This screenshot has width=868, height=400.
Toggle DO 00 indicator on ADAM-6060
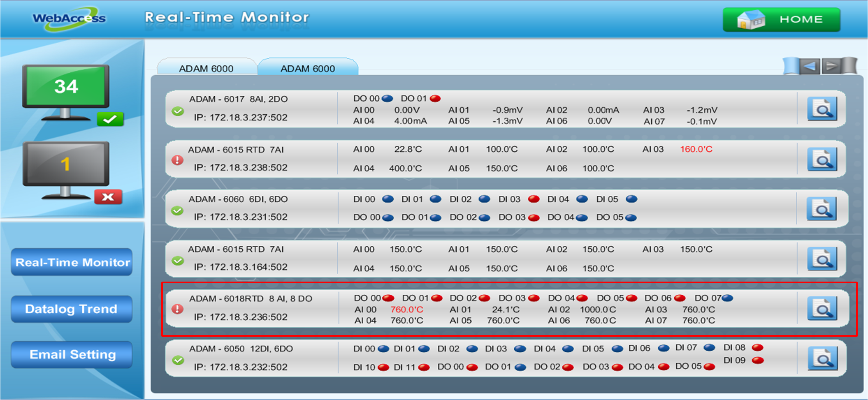pos(388,217)
